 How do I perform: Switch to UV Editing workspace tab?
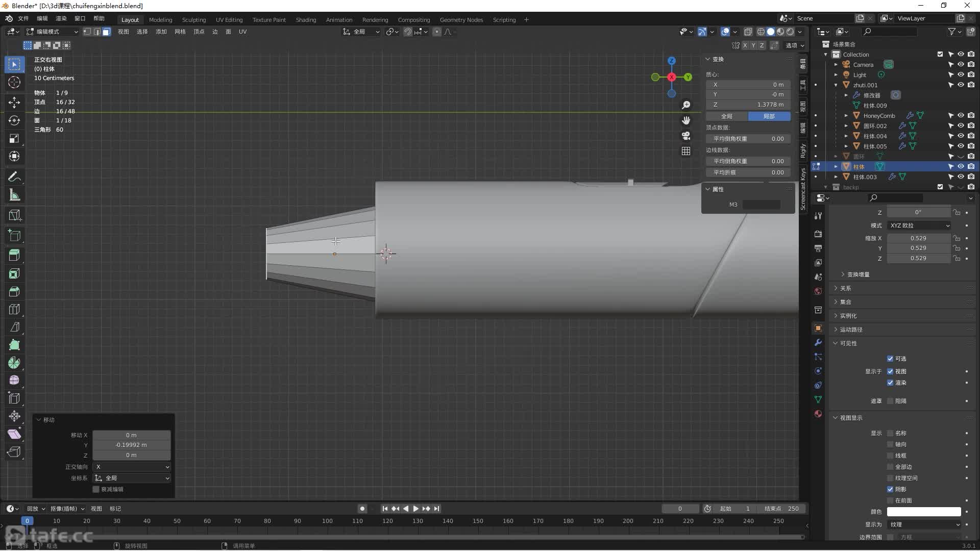[229, 20]
